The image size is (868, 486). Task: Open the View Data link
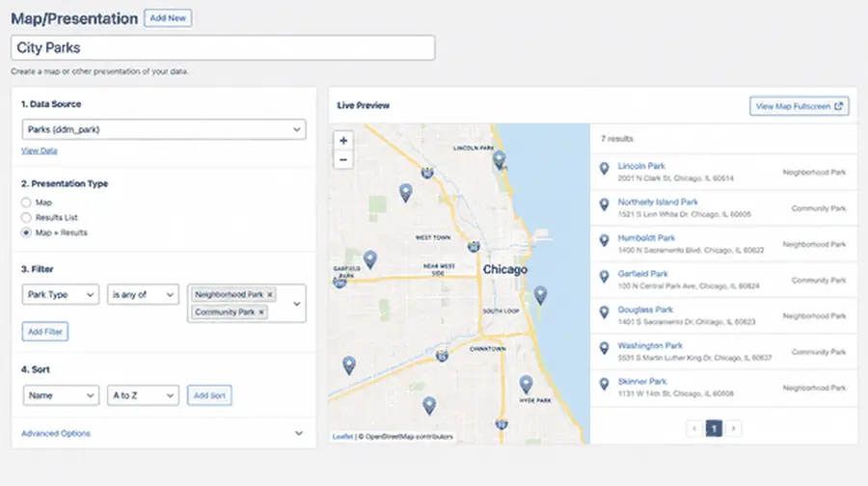pyautogui.click(x=40, y=150)
